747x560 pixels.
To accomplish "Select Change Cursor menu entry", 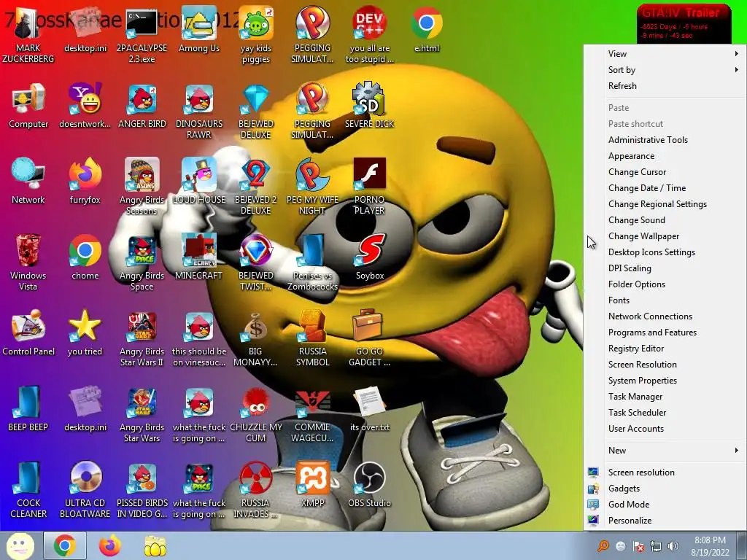I will (665, 172).
